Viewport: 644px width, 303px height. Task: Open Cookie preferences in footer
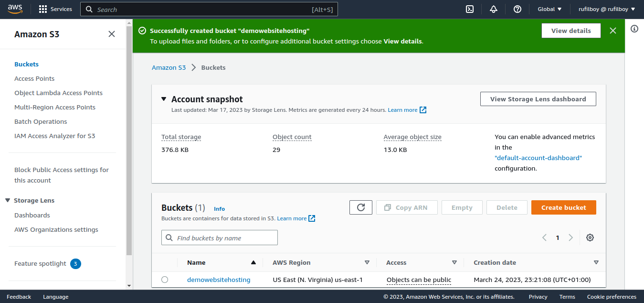[x=612, y=297]
